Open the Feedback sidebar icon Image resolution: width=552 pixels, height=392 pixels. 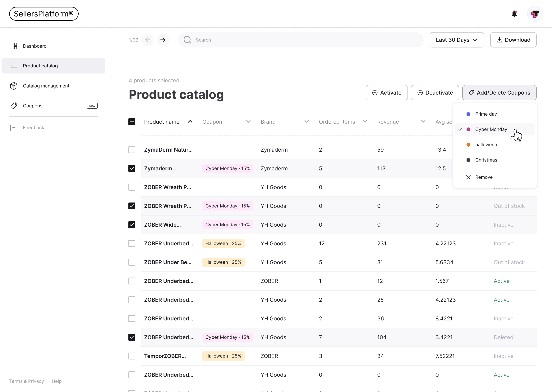tap(14, 127)
